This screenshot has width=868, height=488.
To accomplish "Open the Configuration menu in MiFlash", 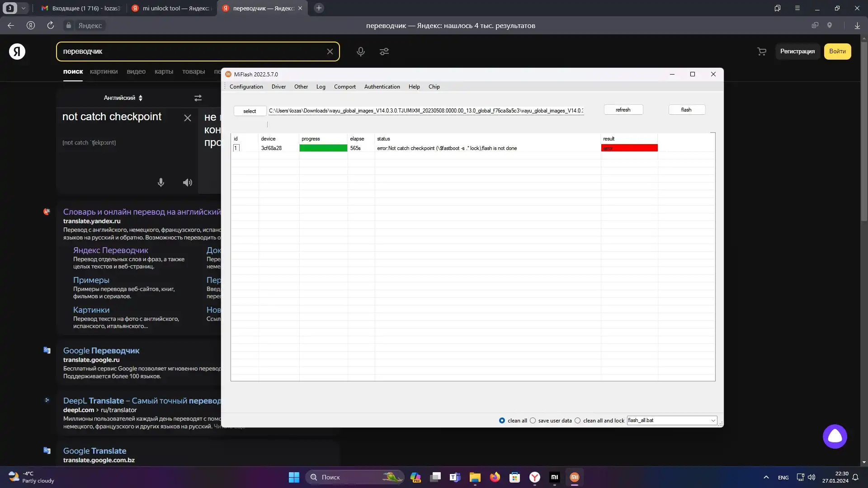I will [x=246, y=87].
